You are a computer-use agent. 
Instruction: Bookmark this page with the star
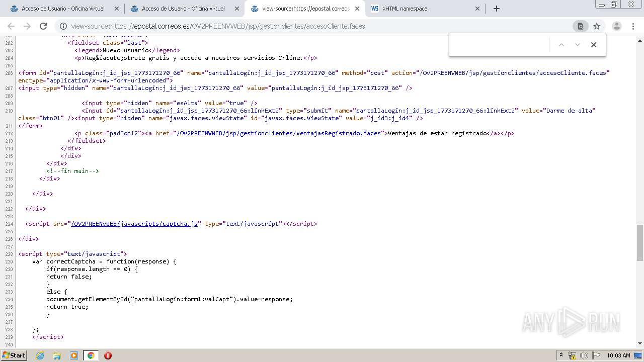tap(597, 26)
